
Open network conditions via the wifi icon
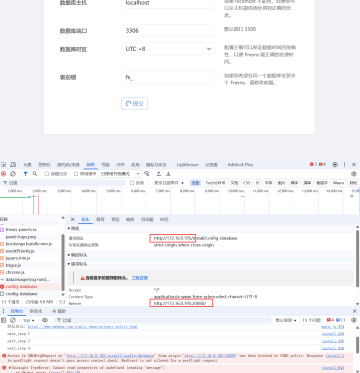click(x=146, y=174)
